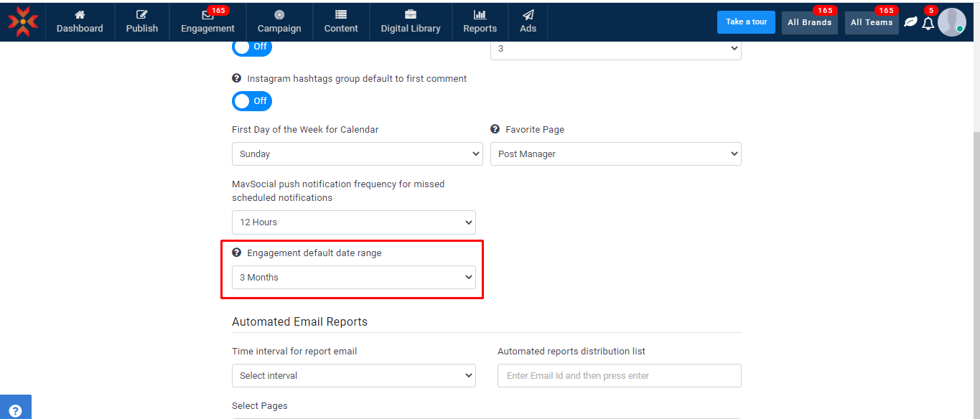
Task: Select time interval for report email
Action: [x=353, y=375]
